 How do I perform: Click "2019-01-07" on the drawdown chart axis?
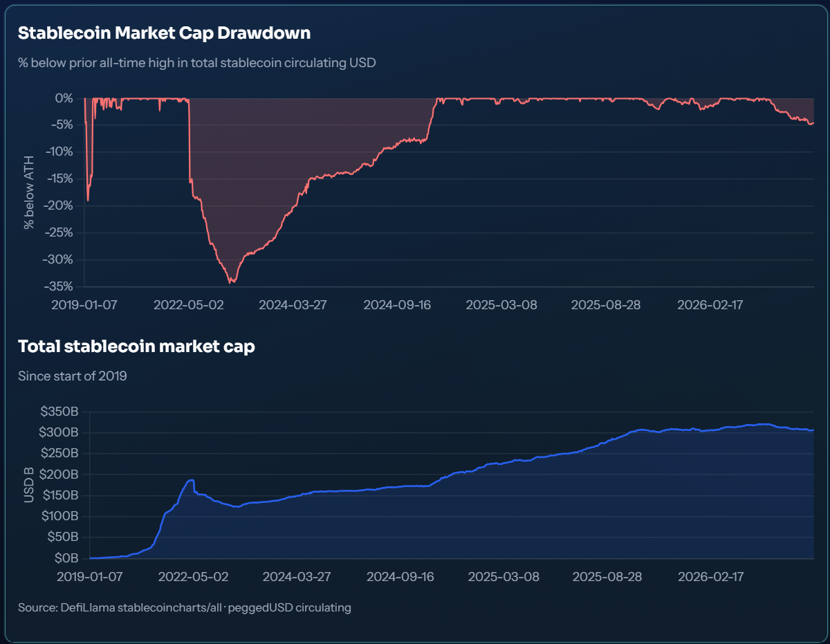pos(84,305)
